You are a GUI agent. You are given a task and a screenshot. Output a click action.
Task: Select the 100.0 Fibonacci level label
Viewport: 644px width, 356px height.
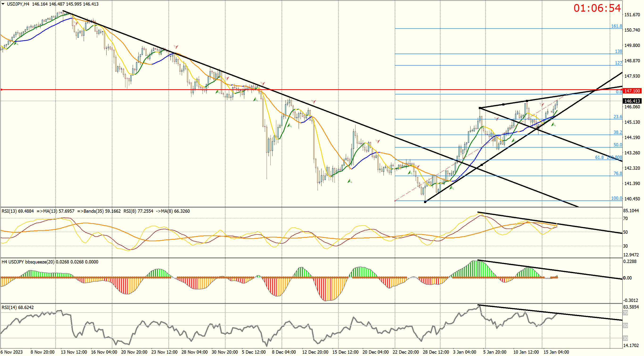[616, 198]
